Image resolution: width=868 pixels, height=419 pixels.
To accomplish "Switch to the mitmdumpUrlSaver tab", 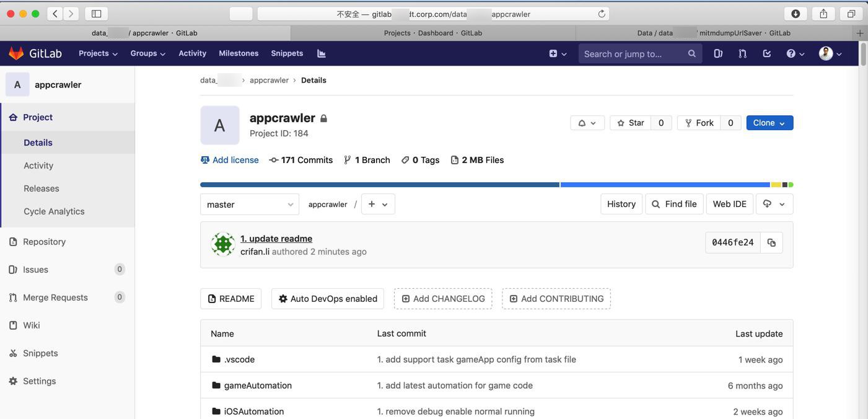I will coord(714,33).
